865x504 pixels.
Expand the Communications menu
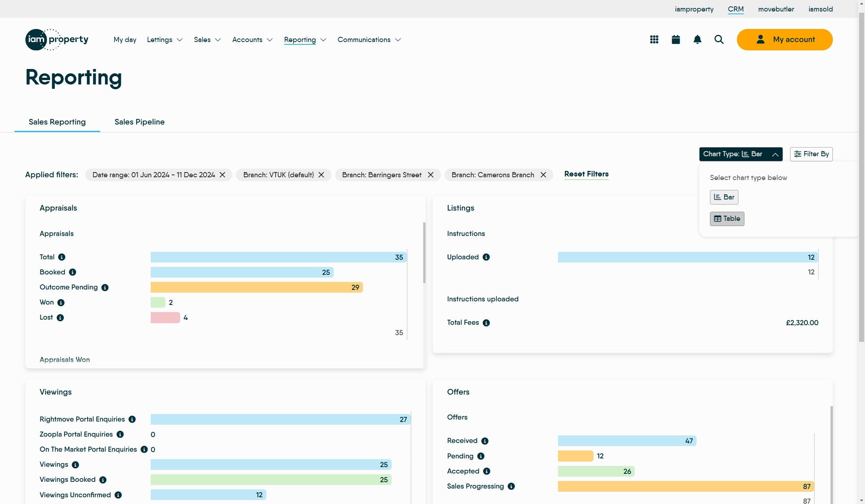[369, 40]
